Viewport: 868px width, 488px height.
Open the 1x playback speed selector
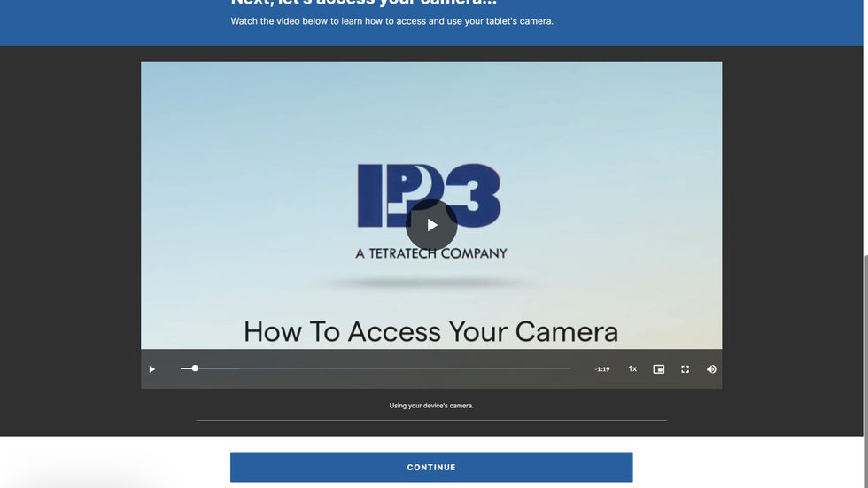(632, 369)
